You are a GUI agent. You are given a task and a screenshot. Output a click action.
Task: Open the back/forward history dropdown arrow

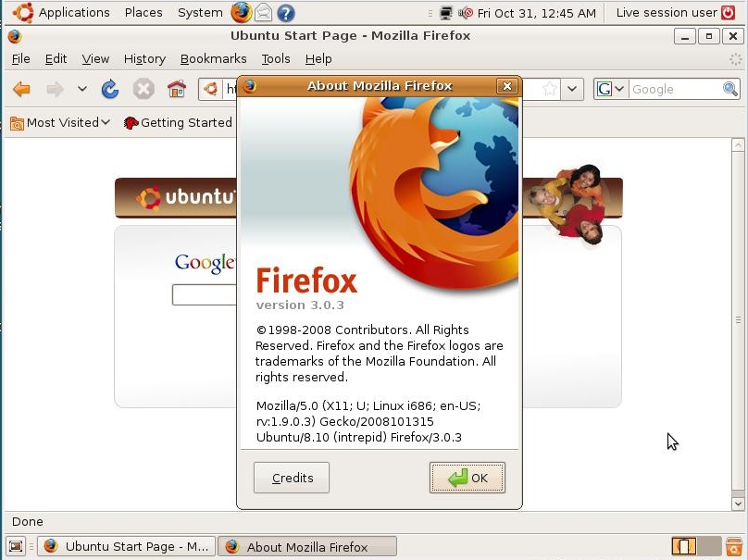click(x=82, y=89)
